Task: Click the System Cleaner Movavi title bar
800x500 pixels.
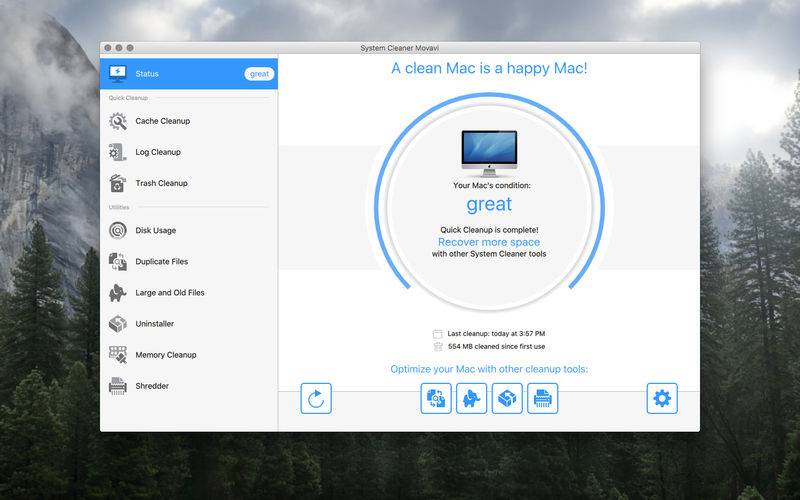Action: tap(399, 48)
